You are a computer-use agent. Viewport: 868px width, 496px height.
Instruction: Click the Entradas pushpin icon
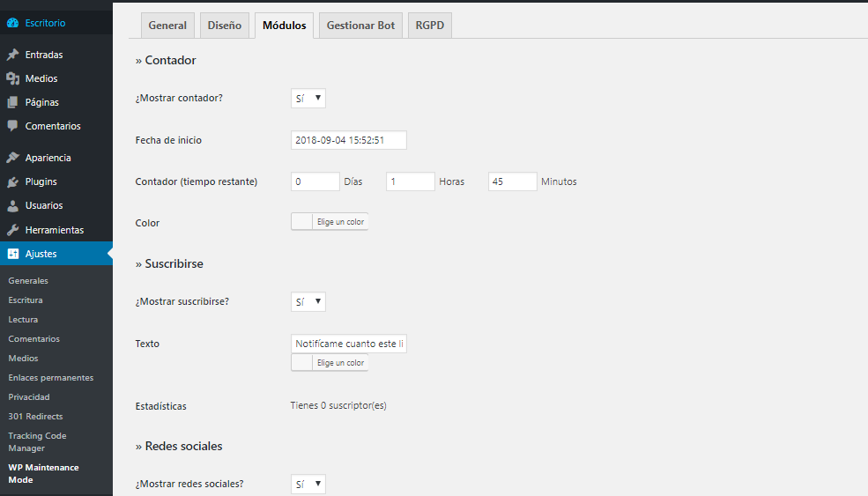point(12,55)
